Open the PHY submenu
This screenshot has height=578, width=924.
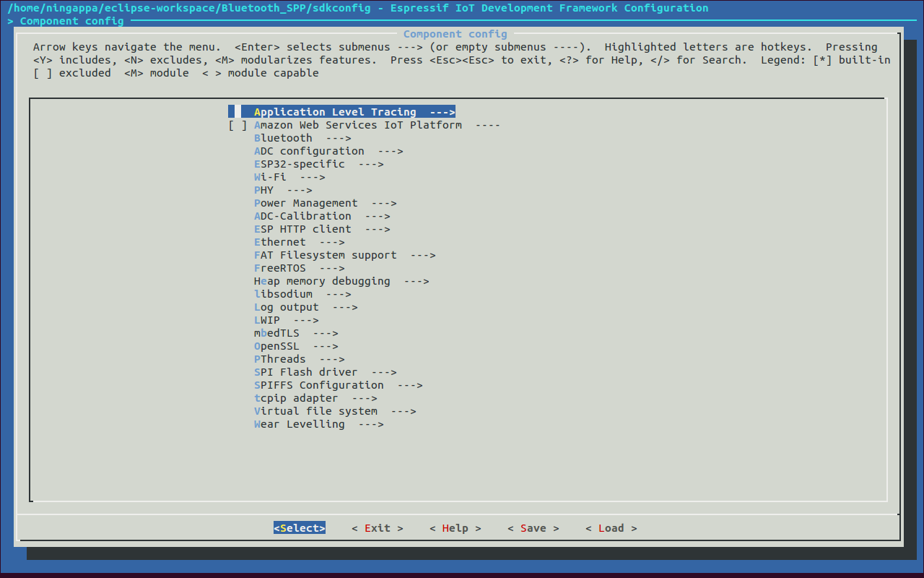283,190
